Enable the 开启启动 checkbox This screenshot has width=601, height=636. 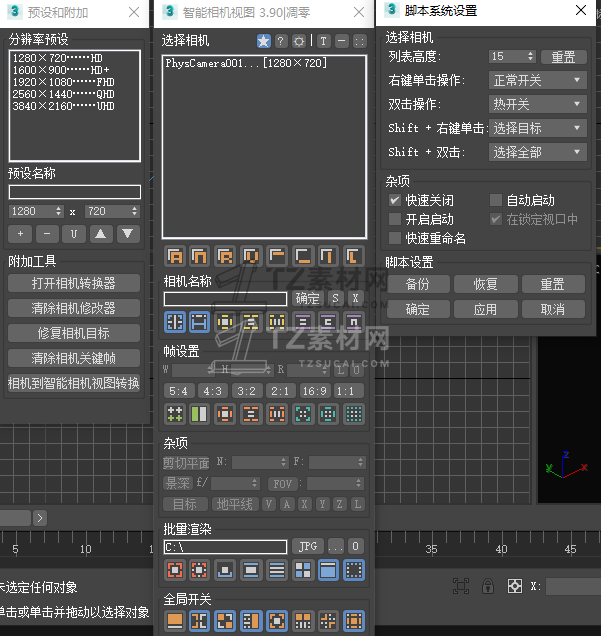395,219
